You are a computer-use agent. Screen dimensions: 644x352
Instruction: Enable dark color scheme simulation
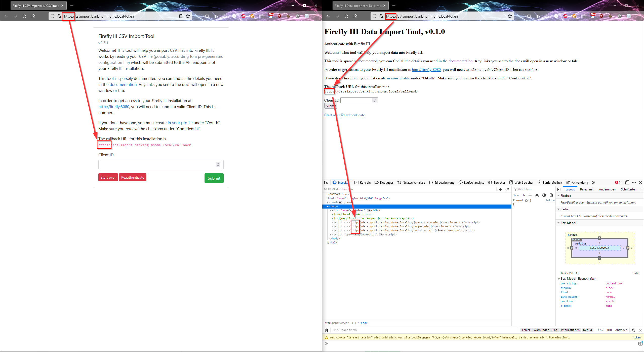(x=544, y=195)
